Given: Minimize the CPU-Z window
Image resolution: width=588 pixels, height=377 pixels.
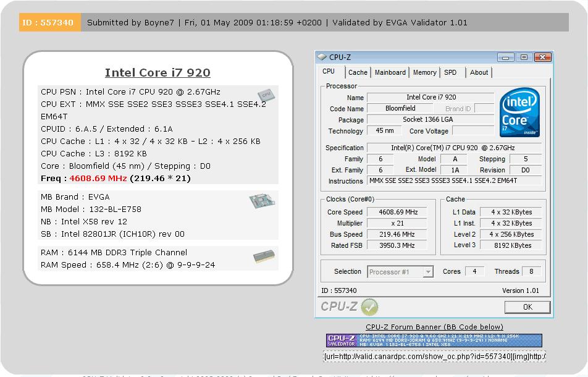Looking at the screenshot, I should pyautogui.click(x=505, y=57).
